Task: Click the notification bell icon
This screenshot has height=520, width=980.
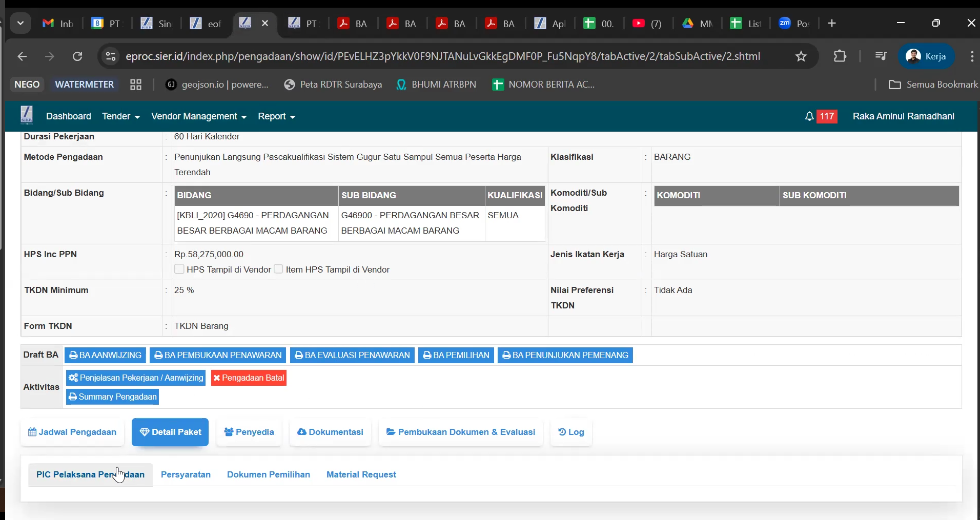Action: click(809, 117)
